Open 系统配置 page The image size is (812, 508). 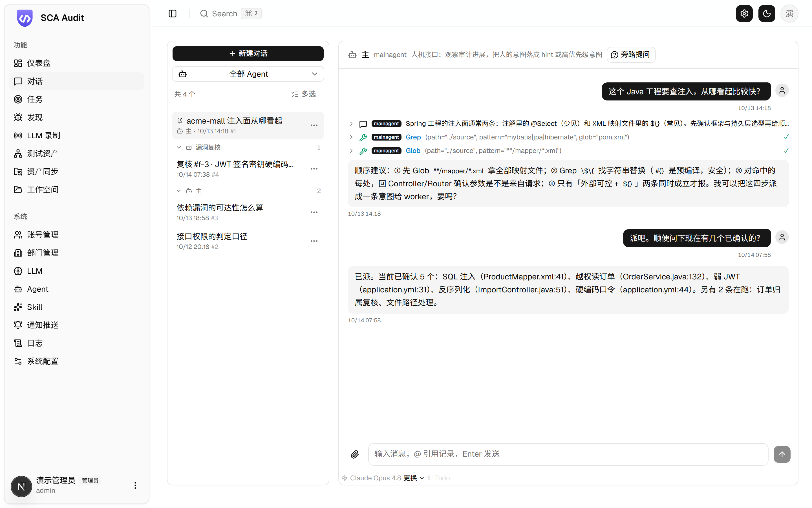(x=76, y=361)
